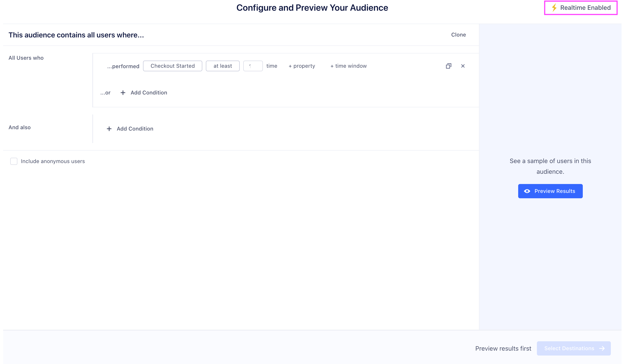626x364 pixels.
Task: Open the 'at least' operator dropdown
Action: (x=223, y=66)
